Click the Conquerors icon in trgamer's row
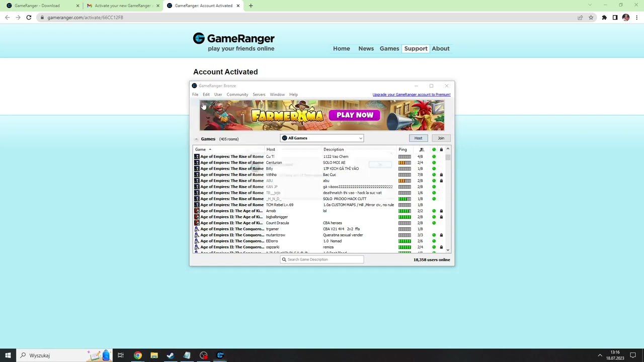The height and width of the screenshot is (362, 644). (197, 229)
